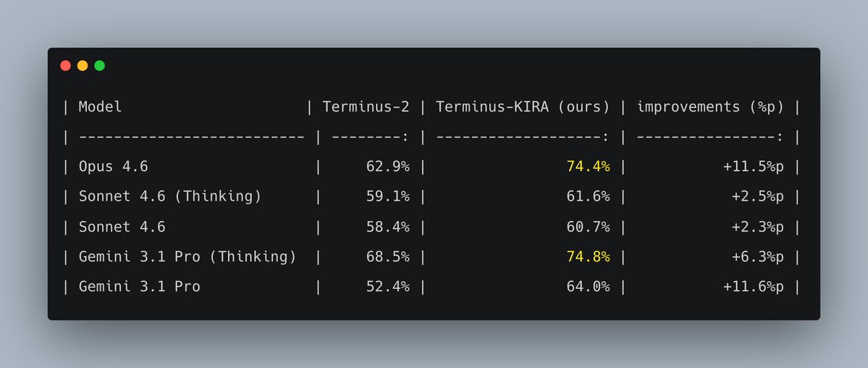Viewport: 868px width, 368px height.
Task: Click the yellow 74.4% value
Action: 588,167
